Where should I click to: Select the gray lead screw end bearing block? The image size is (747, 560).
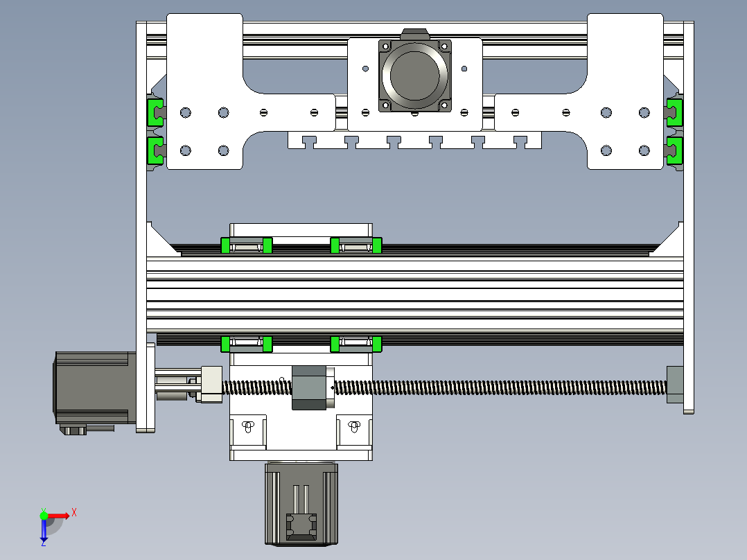[675, 384]
